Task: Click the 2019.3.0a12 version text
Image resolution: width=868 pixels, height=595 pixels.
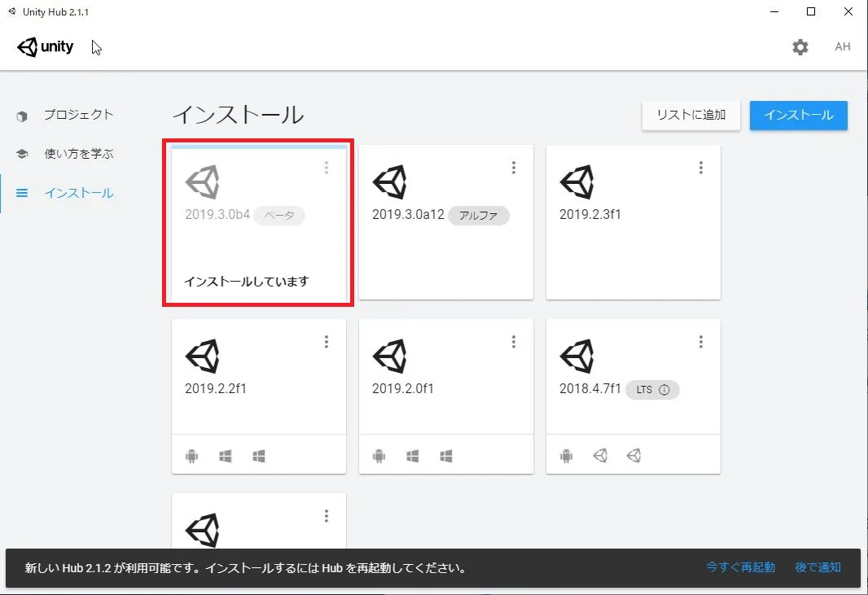Action: coord(408,215)
